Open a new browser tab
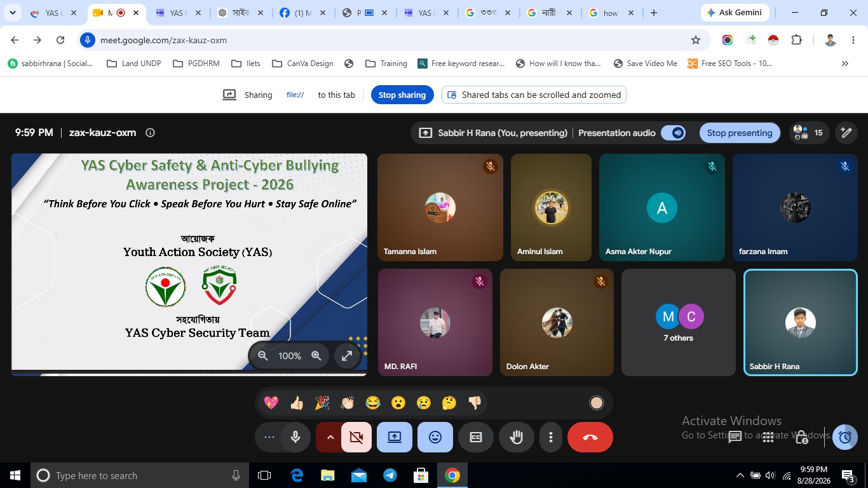 [x=654, y=13]
